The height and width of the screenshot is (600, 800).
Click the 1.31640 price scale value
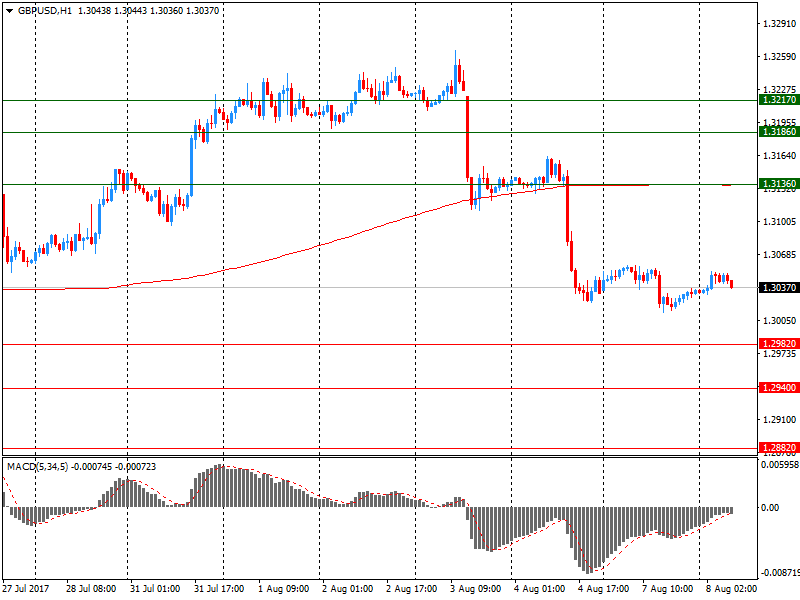coord(779,156)
